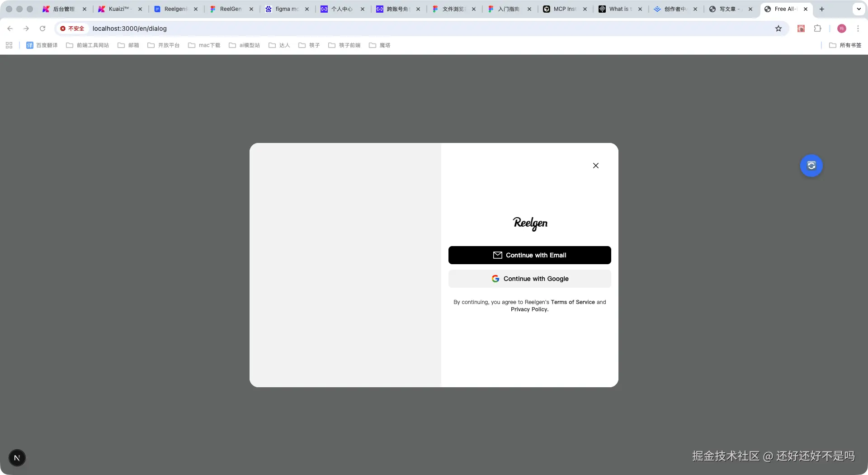The height and width of the screenshot is (475, 868).
Task: Switch to the 个人中心 tab
Action: pyautogui.click(x=342, y=9)
